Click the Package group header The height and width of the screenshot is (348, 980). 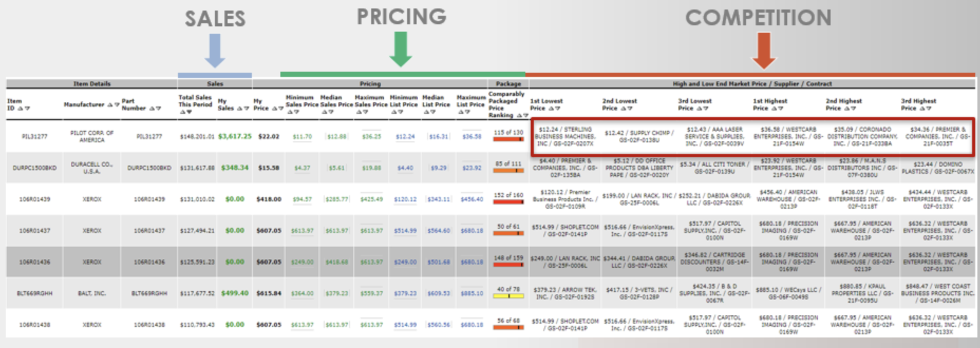point(508,84)
